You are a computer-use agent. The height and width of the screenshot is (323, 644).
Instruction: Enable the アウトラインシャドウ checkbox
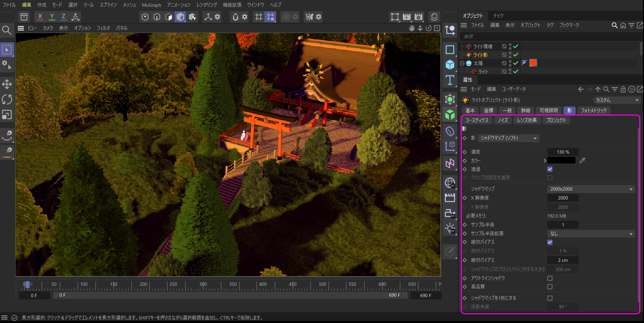550,278
